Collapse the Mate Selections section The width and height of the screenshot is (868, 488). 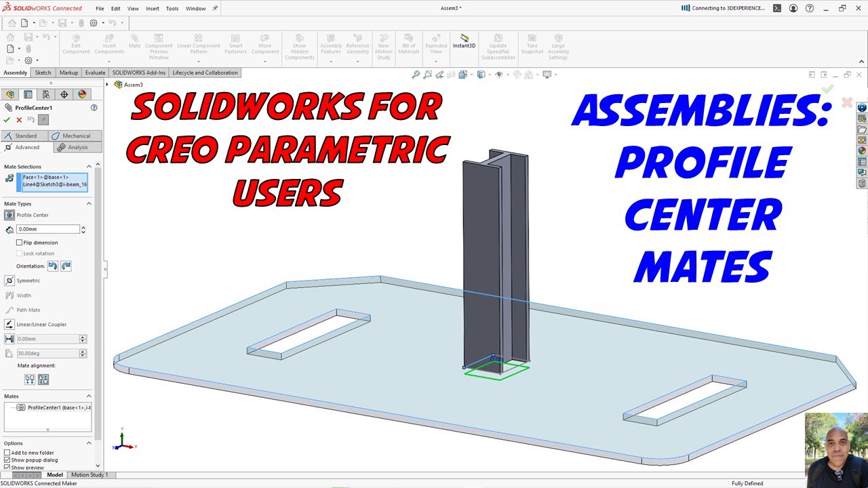tap(88, 167)
